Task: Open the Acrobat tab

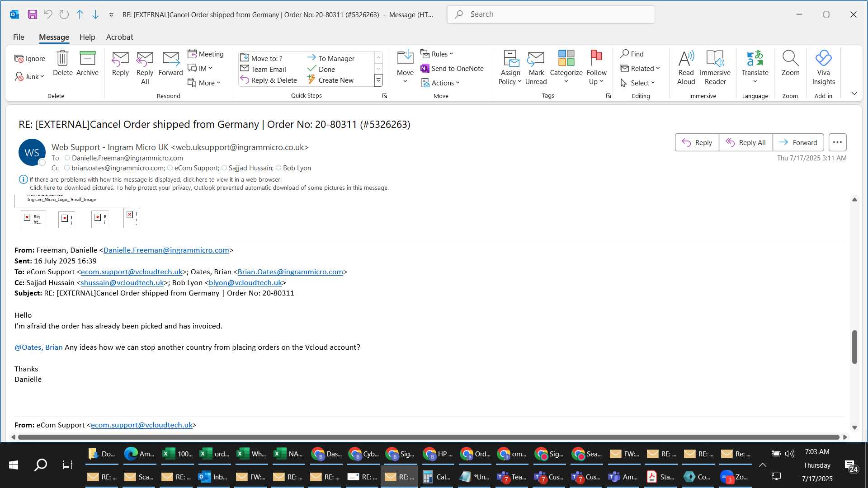Action: 119,37
